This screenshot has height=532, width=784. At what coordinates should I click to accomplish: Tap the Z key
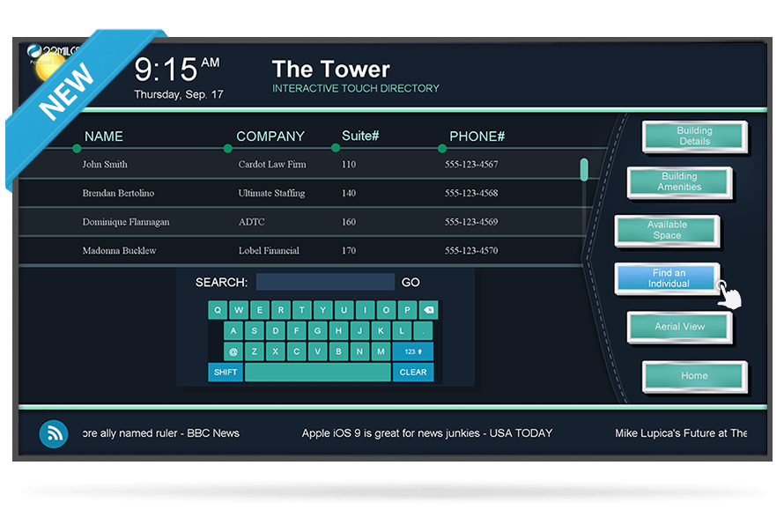[x=255, y=351]
